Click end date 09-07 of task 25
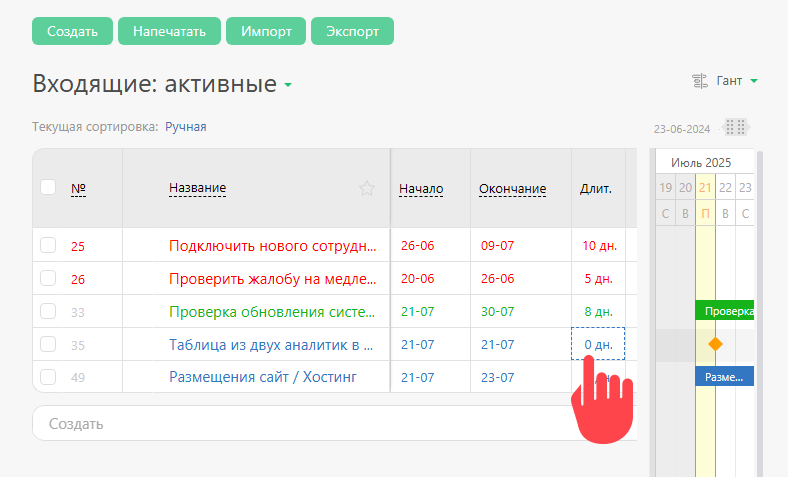 click(x=498, y=246)
